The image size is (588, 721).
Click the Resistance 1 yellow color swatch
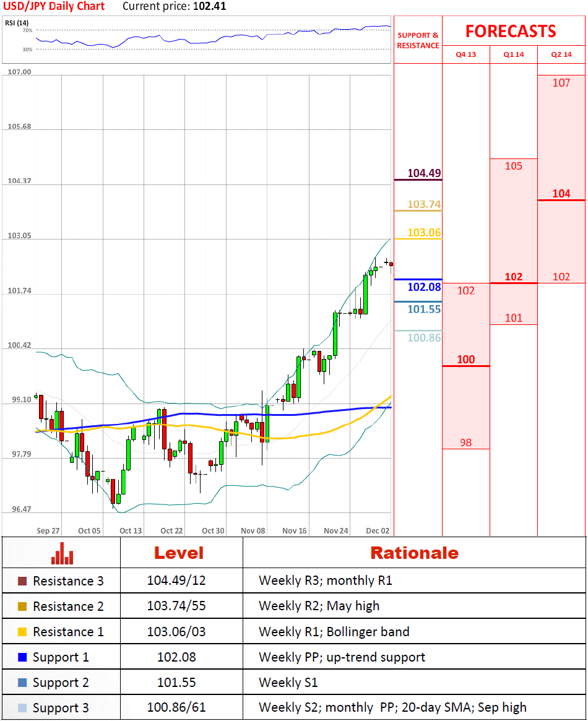click(22, 632)
